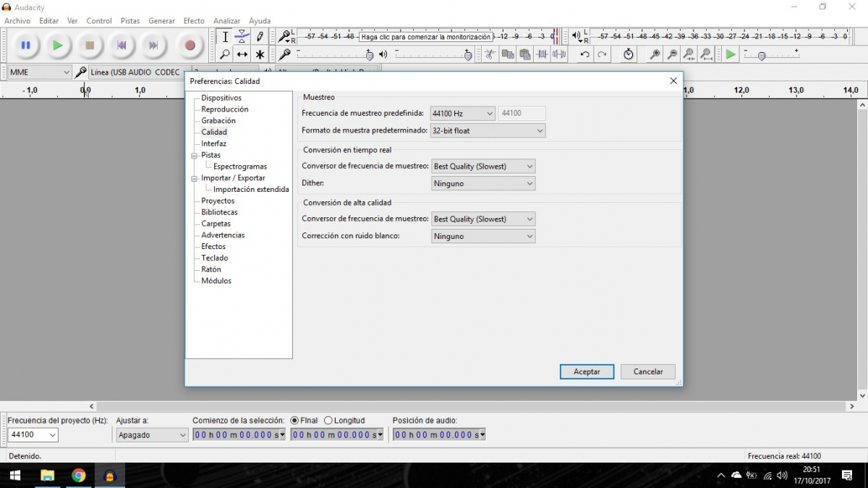Click the red Record button
This screenshot has width=868, height=488.
coord(190,46)
